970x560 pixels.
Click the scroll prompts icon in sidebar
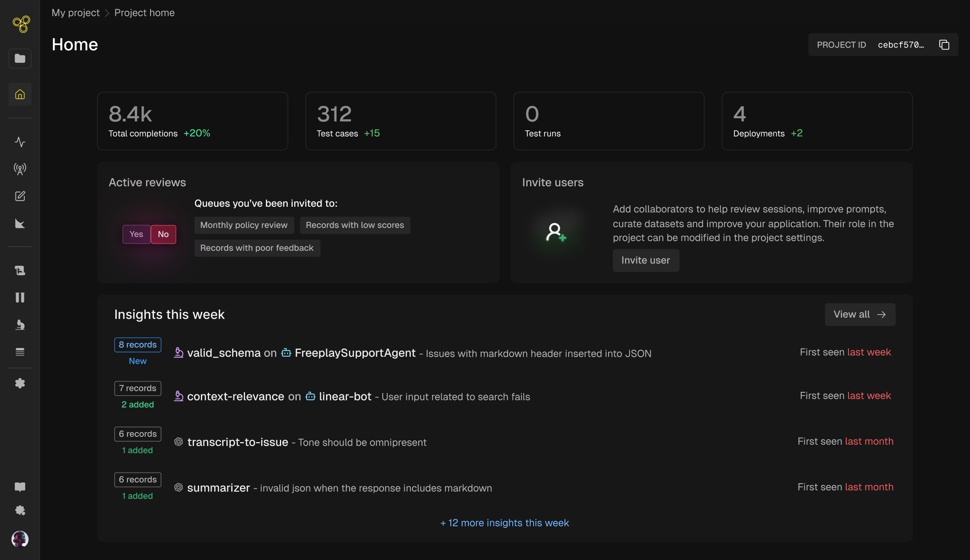pos(20,271)
